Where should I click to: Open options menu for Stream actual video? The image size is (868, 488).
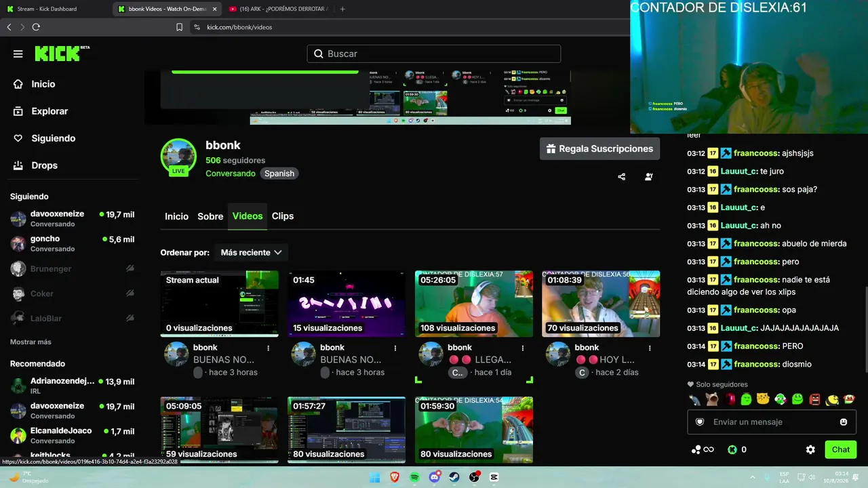(268, 348)
